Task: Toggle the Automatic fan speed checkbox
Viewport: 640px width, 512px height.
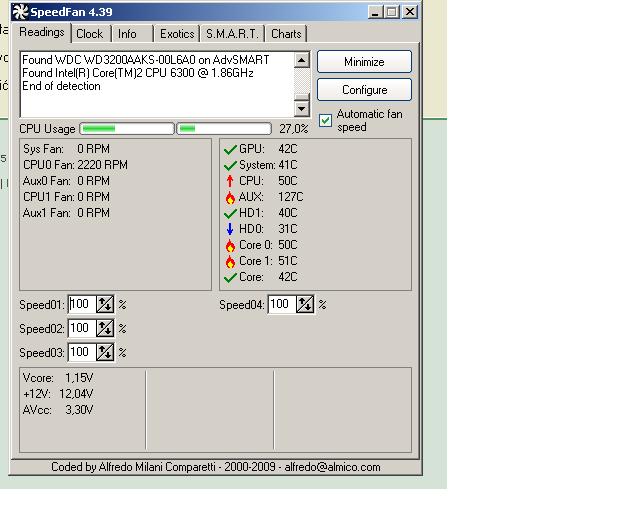Action: tap(325, 120)
